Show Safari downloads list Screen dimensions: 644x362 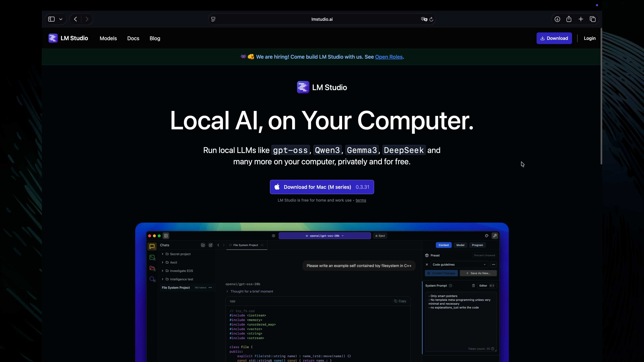point(557,19)
